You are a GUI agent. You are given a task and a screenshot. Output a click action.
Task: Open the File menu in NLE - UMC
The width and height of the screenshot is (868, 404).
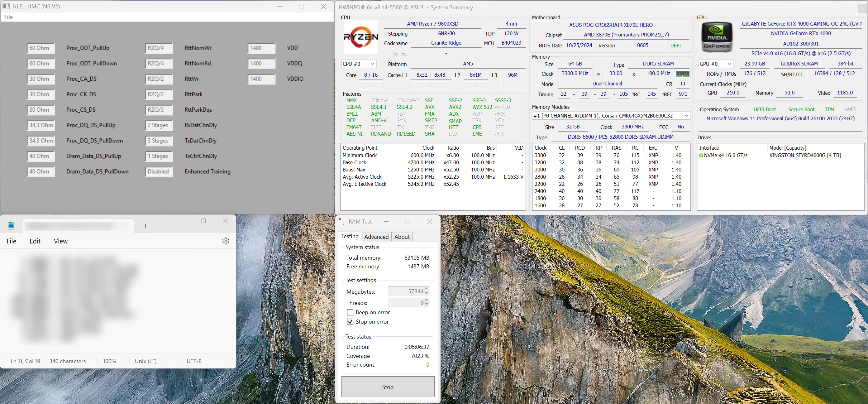[8, 17]
